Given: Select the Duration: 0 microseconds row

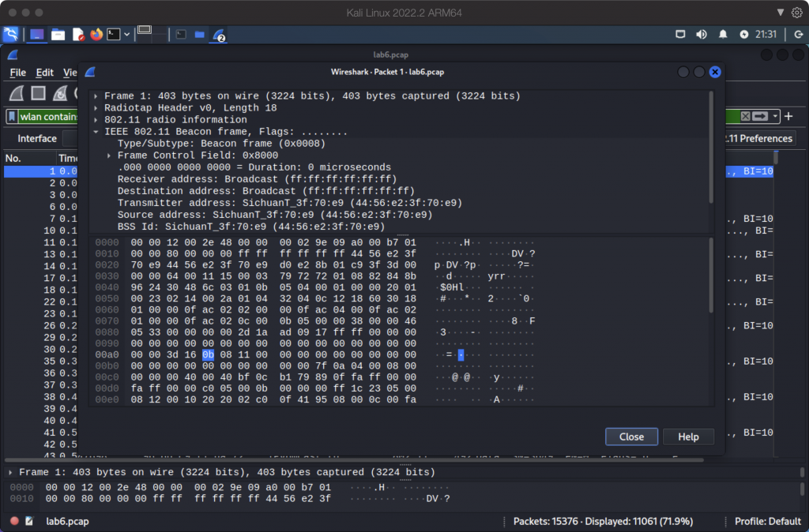Looking at the screenshot, I should pos(254,167).
